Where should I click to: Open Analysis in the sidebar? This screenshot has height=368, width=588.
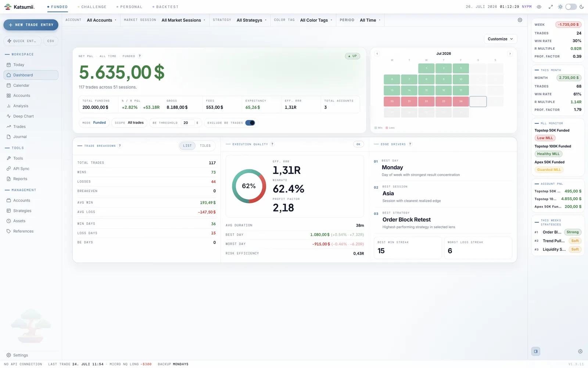coord(31,106)
